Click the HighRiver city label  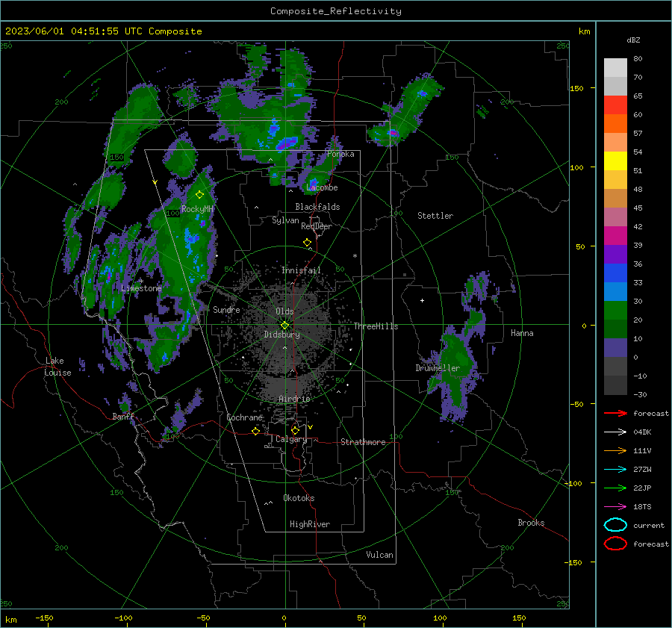click(310, 524)
